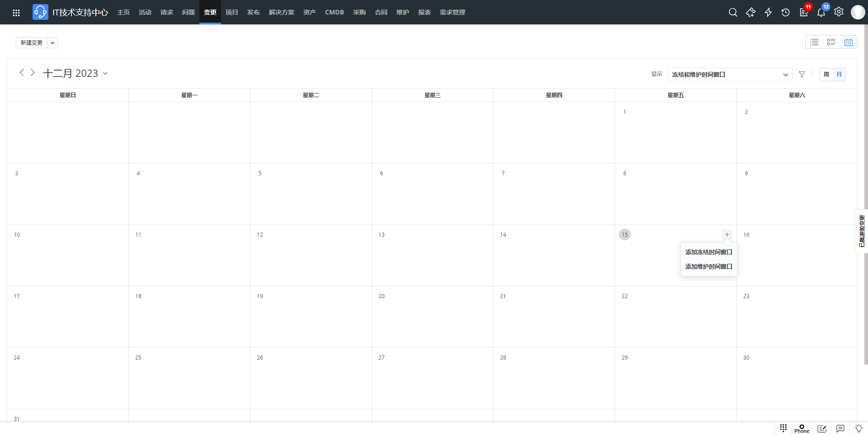Go to the next month
Image resolution: width=868 pixels, height=435 pixels.
[33, 72]
